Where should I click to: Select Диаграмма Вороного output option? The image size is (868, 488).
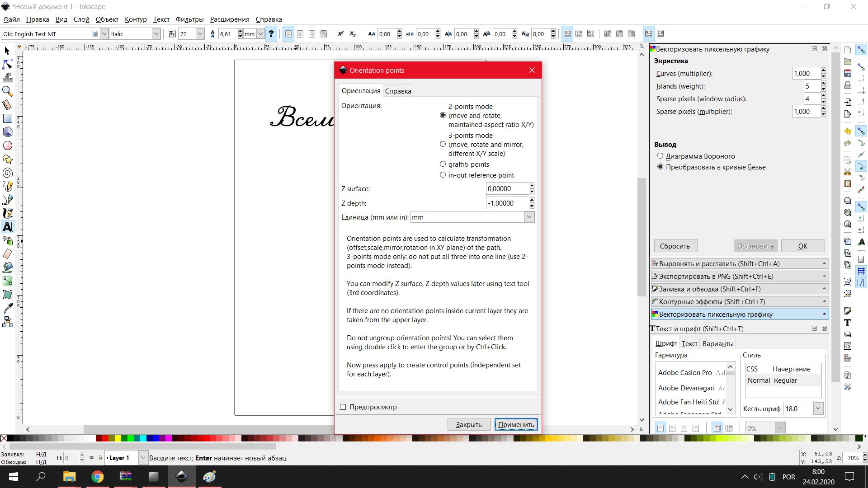[x=660, y=156]
